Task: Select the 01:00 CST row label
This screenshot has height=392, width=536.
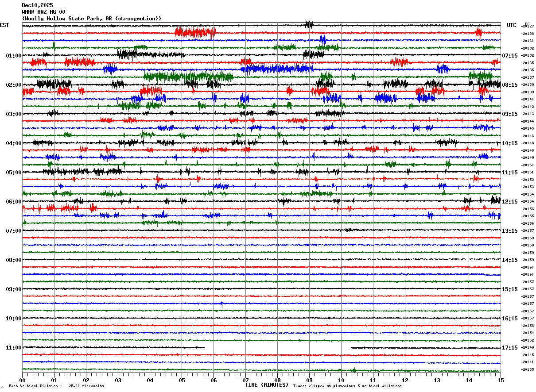Action: click(14, 56)
